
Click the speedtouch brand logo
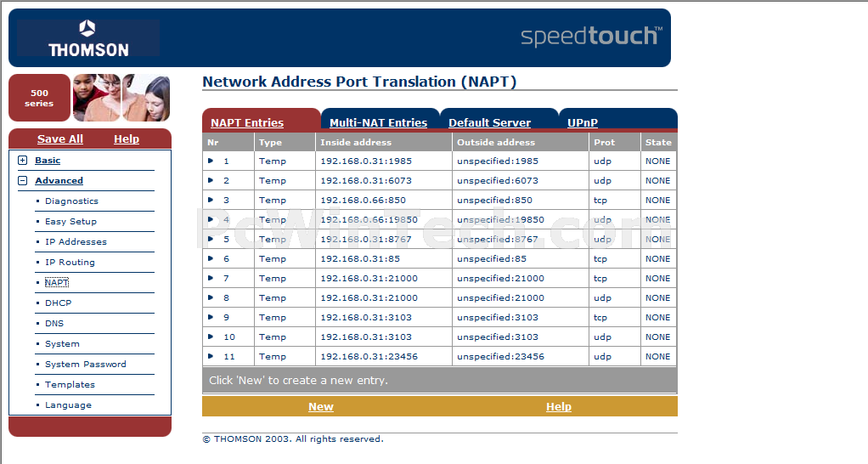pyautogui.click(x=591, y=37)
